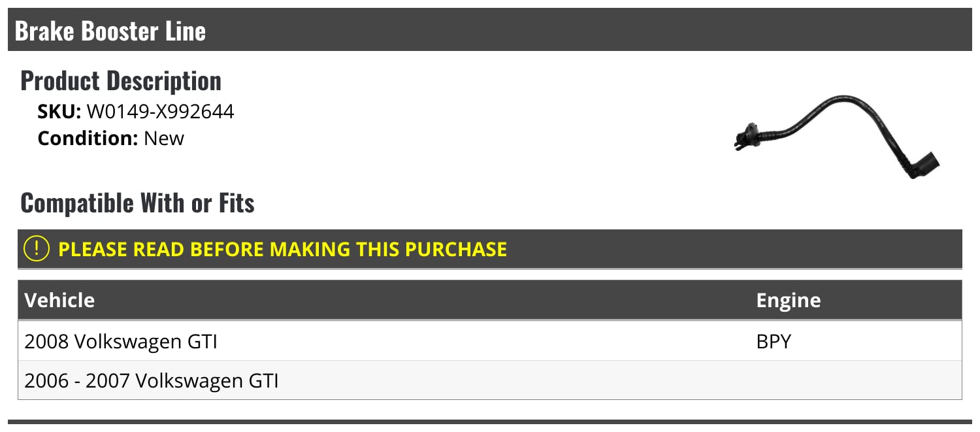
Task: Select the SKU number W0149-X992644
Action: (x=160, y=112)
